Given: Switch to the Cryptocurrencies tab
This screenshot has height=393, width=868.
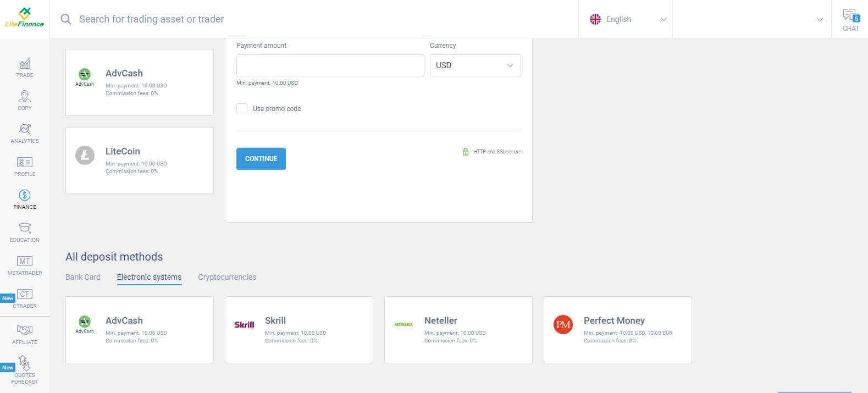Looking at the screenshot, I should coord(227,277).
